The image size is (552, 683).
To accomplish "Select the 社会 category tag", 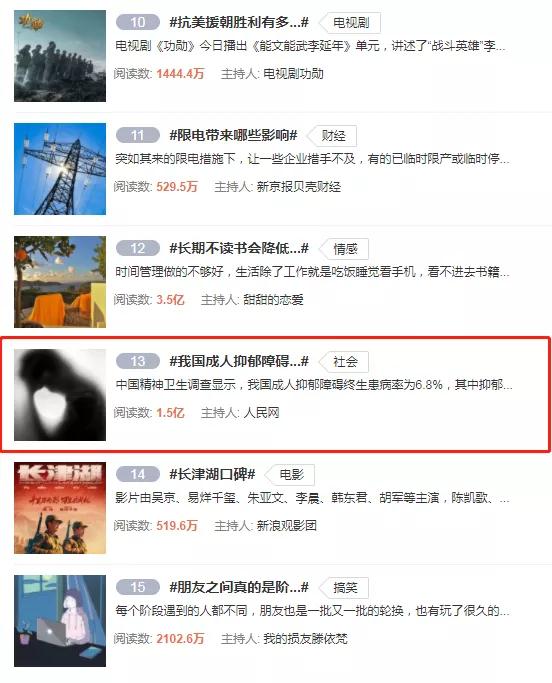I will coord(344,362).
